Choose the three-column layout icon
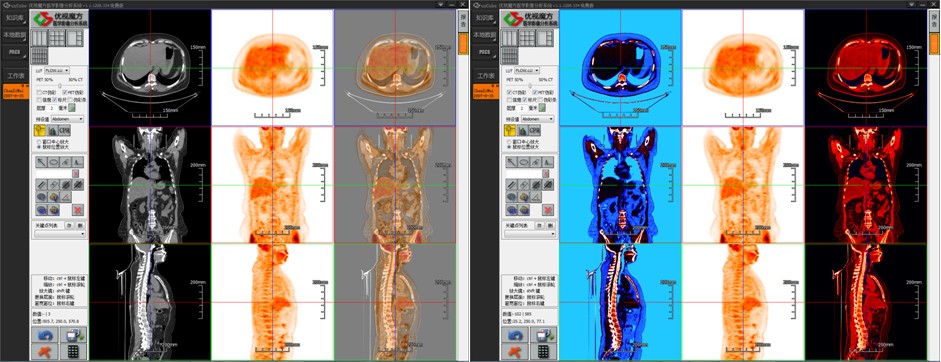This screenshot has height=362, width=941. [40, 38]
